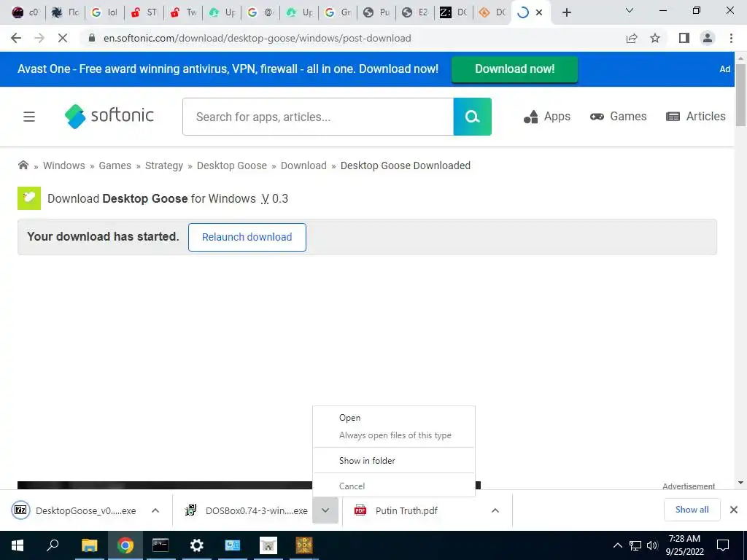Image resolution: width=747 pixels, height=560 pixels.
Task: Switch to the Tw tab
Action: tap(183, 12)
